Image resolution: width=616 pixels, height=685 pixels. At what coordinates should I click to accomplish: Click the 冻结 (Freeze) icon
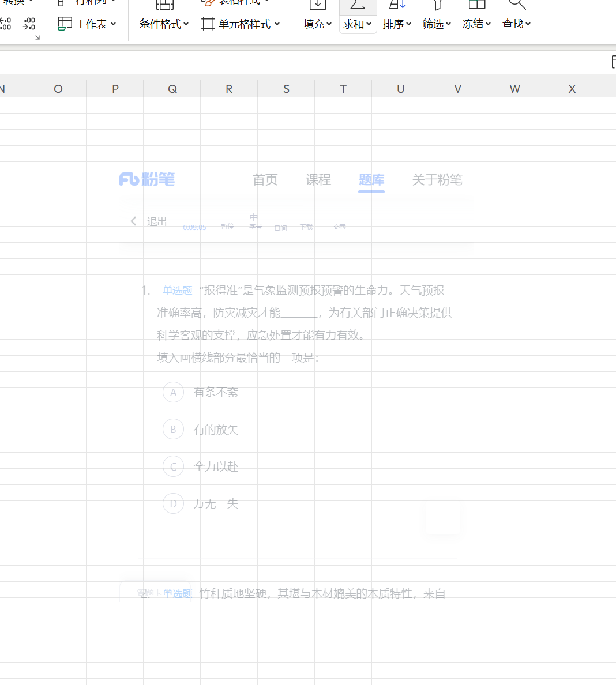(476, 6)
